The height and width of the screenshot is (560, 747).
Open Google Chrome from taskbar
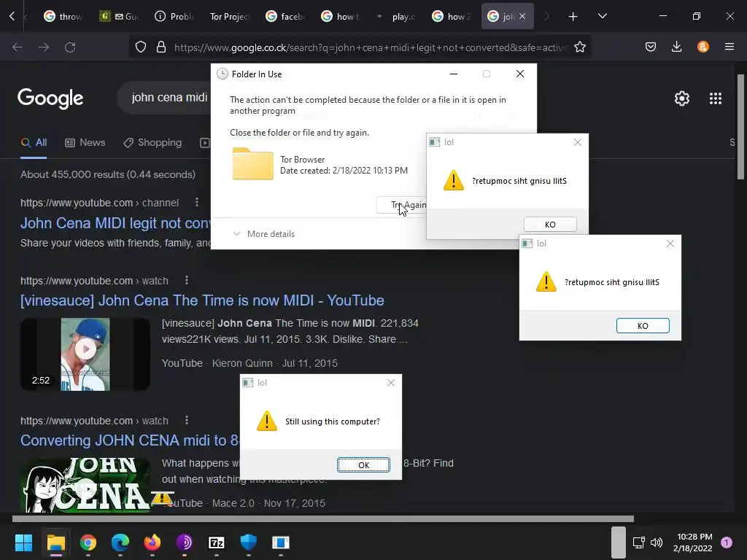tap(88, 542)
